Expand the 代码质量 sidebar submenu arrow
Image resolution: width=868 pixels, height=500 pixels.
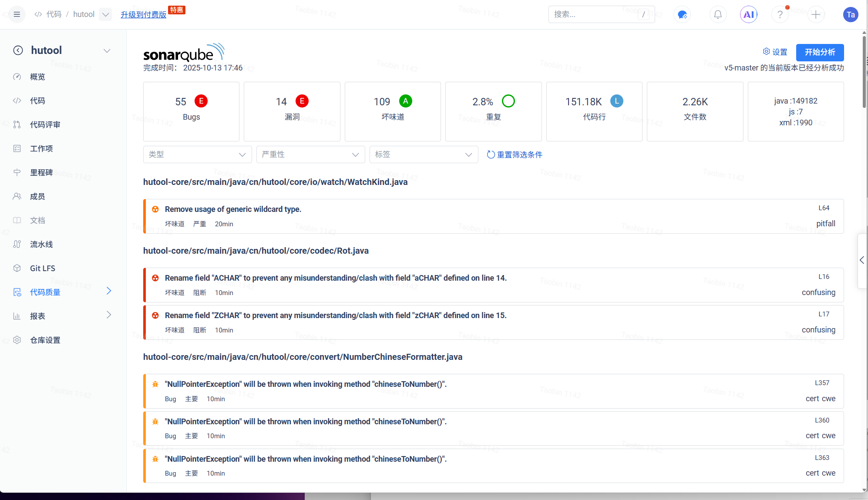pyautogui.click(x=109, y=291)
